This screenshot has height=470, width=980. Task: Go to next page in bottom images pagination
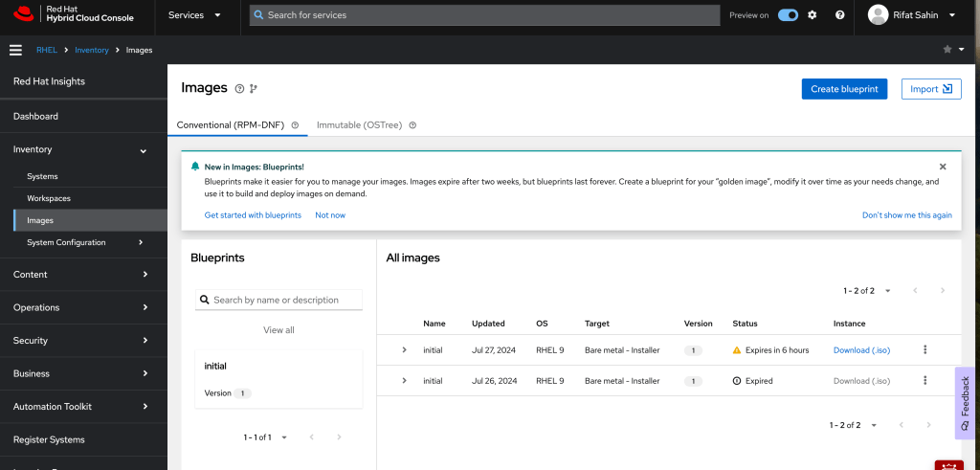click(x=928, y=425)
